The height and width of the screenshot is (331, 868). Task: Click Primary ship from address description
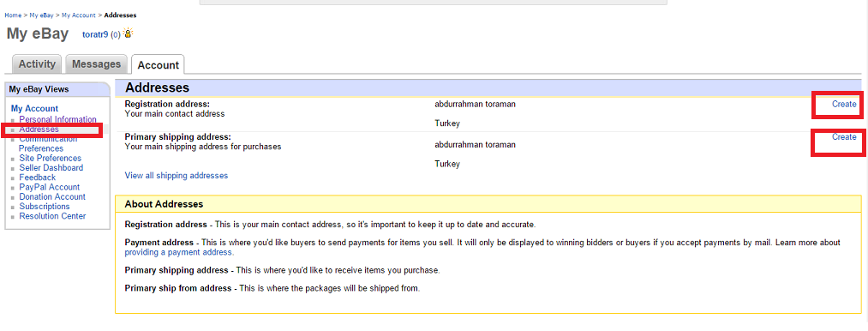click(x=272, y=288)
